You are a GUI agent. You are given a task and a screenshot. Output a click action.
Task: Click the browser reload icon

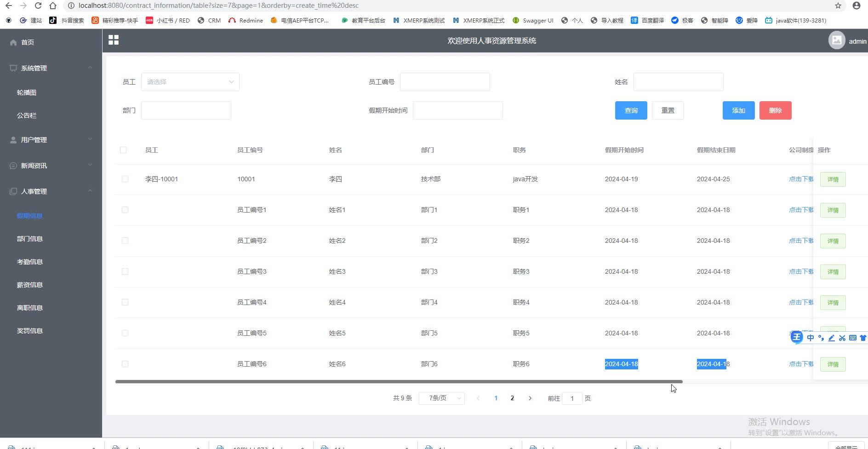tap(38, 6)
